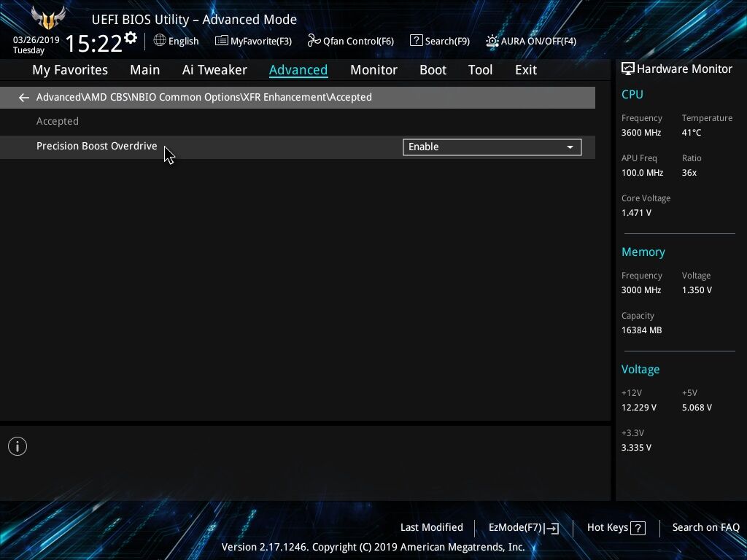This screenshot has height=560, width=747.
Task: Click the date 03/26/2019
Action: tap(36, 40)
